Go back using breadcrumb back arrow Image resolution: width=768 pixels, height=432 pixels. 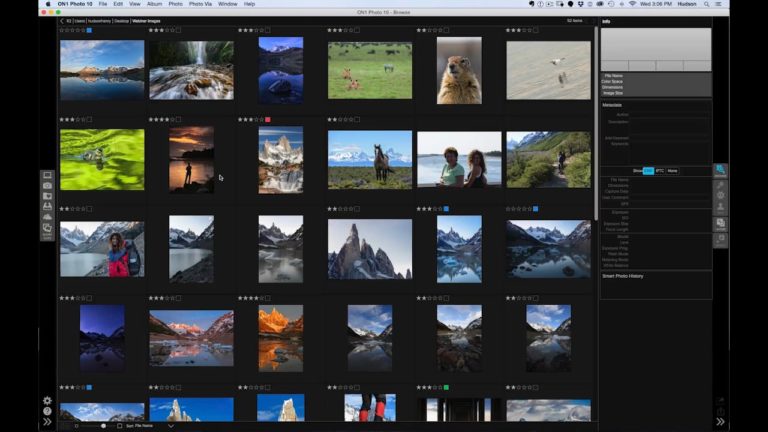pyautogui.click(x=62, y=21)
